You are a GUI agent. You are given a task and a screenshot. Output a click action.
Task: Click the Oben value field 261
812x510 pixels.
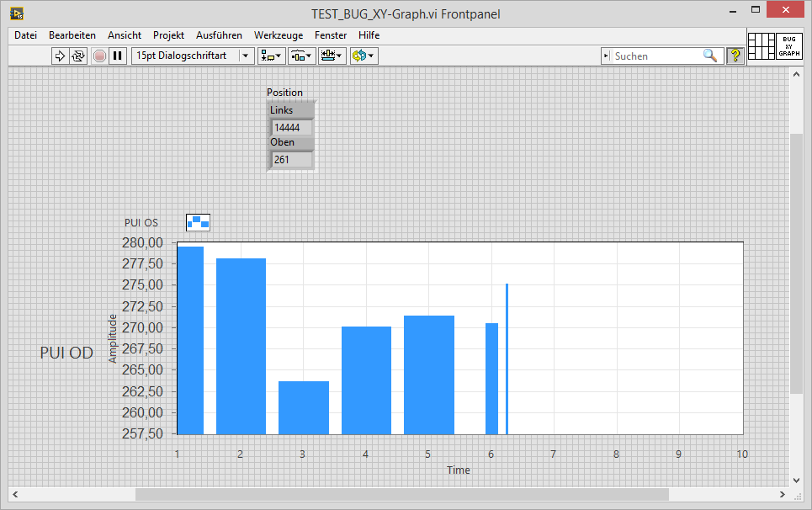292,159
